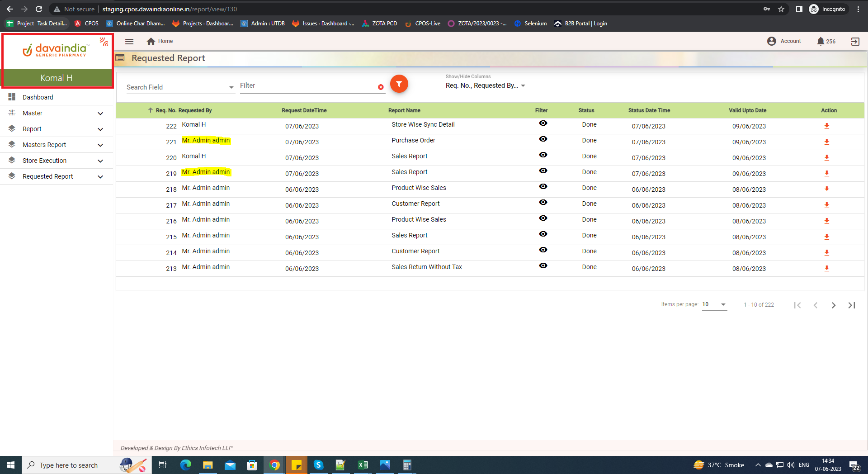Jump to last page of results
The width and height of the screenshot is (868, 474).
point(851,305)
